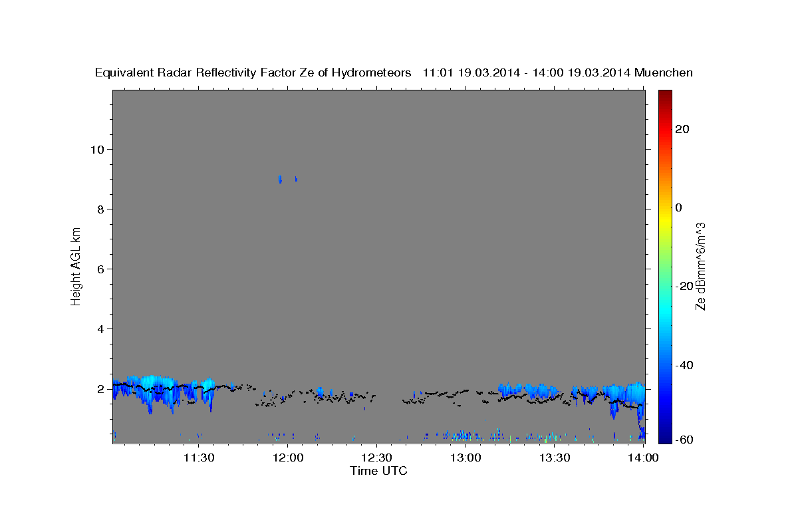This screenshot has width=798, height=532.
Task: Click the '-40' colorbar tick label
Action: (683, 365)
